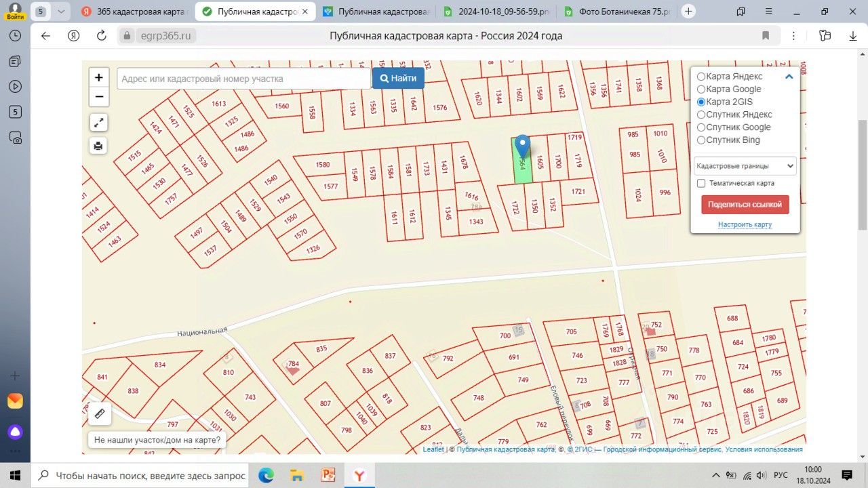The image size is (868, 488).
Task: Select parcel labeled 1613 on the map
Action: coord(218,104)
